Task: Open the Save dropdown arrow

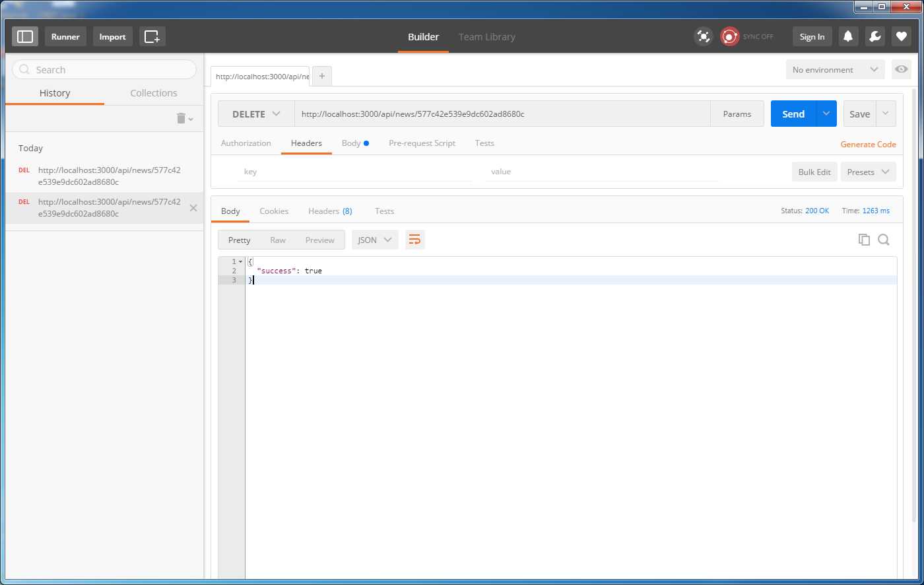Action: [886, 114]
